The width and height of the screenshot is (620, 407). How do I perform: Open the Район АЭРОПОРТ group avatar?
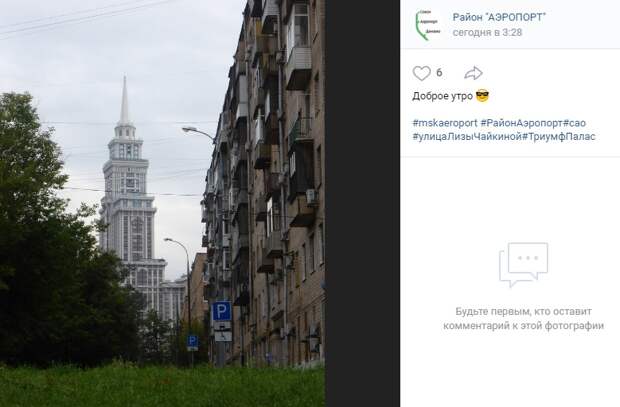(427, 25)
